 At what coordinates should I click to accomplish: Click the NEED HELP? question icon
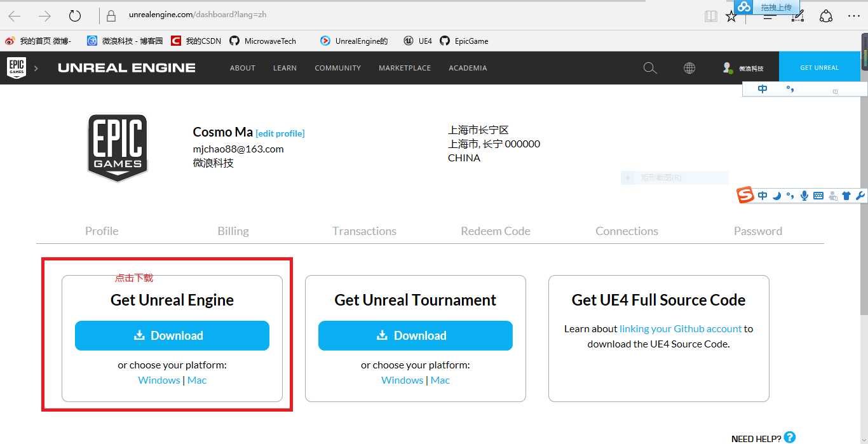(x=790, y=437)
